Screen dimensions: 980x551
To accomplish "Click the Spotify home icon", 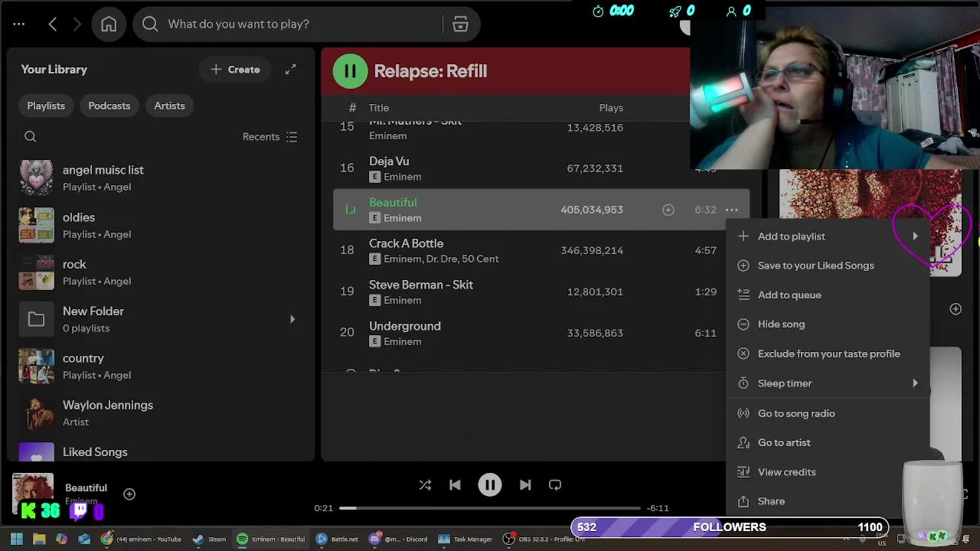I will tap(109, 24).
